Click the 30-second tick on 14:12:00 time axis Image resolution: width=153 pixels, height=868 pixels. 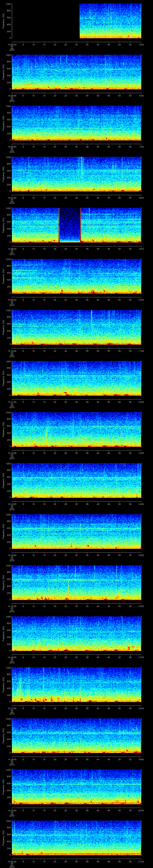coord(77,453)
